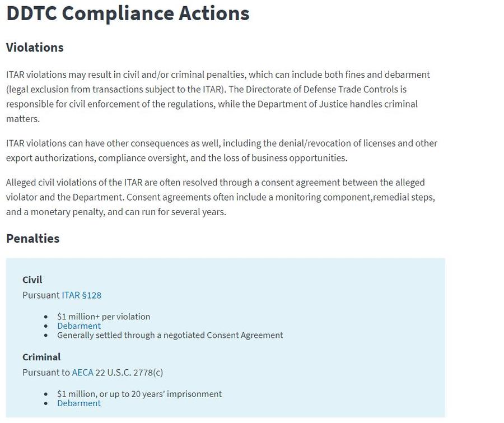The image size is (504, 423).
Task: Click the "$1 million+ per violation" bullet text
Action: pos(104,317)
